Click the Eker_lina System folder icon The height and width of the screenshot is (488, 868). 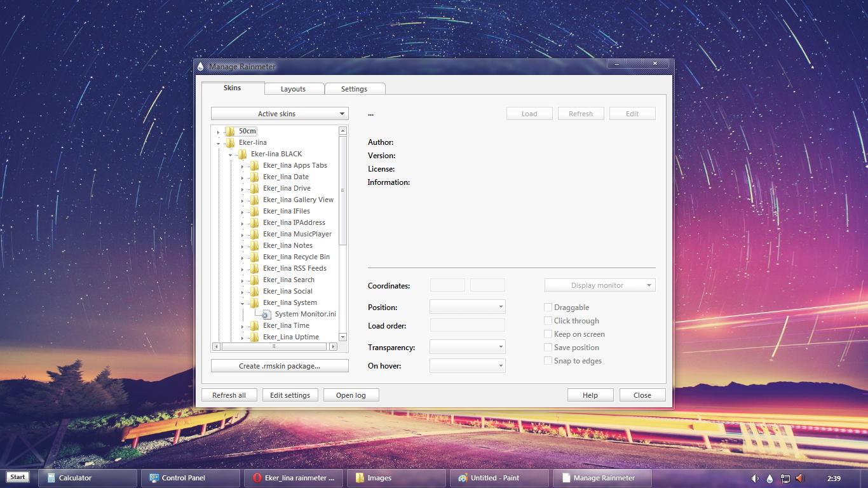(254, 302)
